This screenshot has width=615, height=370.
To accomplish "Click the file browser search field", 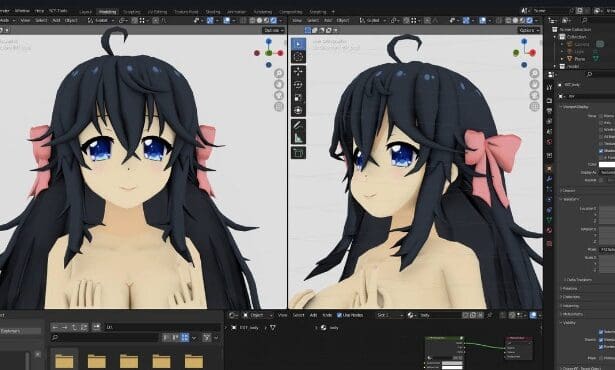I will [x=105, y=337].
